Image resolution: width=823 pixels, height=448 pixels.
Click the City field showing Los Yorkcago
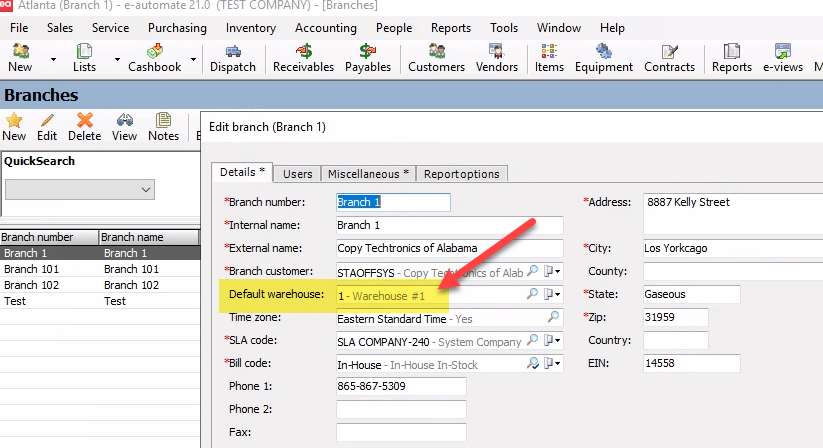(733, 248)
